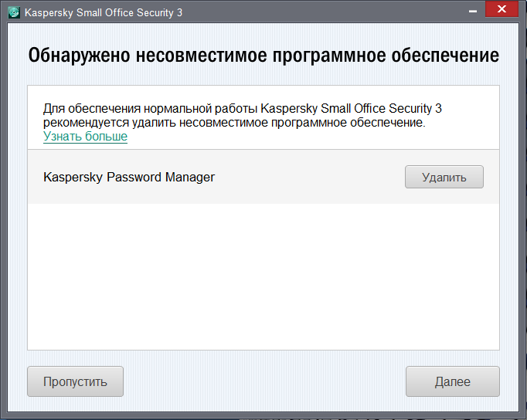Select the Kaspersky Password Manager entry label

[x=129, y=177]
